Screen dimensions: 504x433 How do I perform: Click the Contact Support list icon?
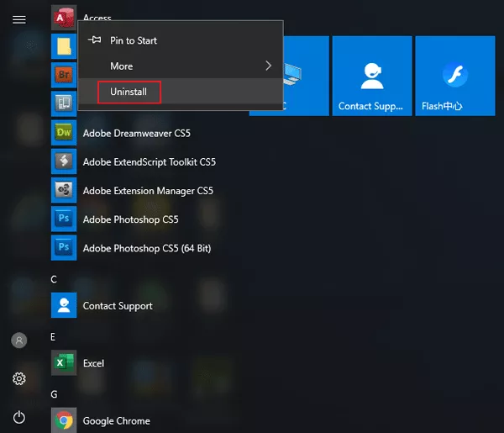64,305
